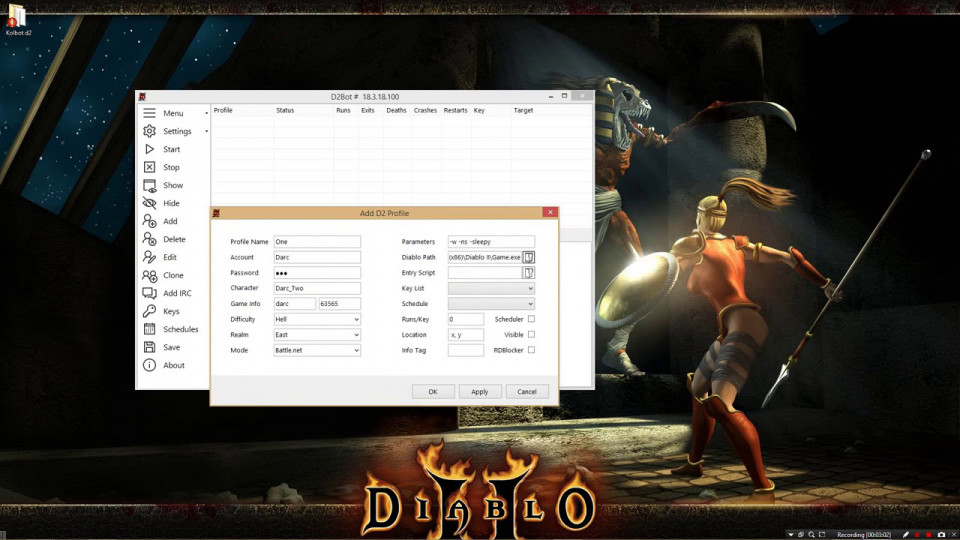Open the Schedules calendar icon
960x540 pixels.
coord(149,329)
